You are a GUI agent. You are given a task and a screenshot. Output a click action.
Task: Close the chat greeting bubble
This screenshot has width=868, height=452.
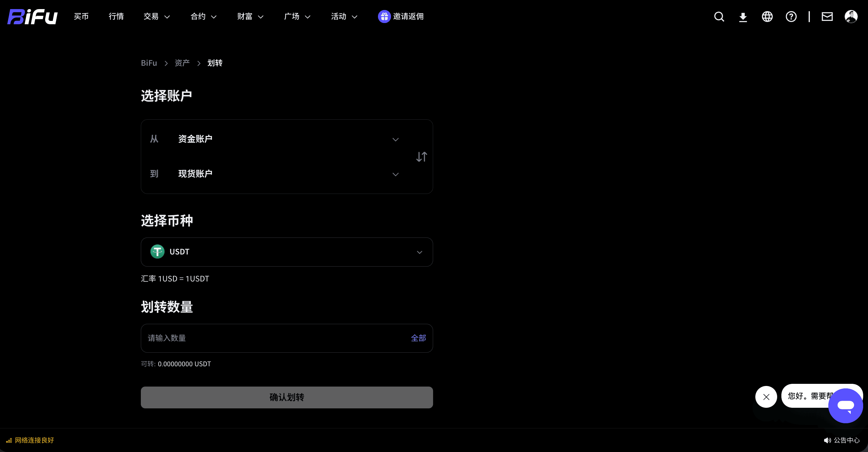[x=766, y=397]
